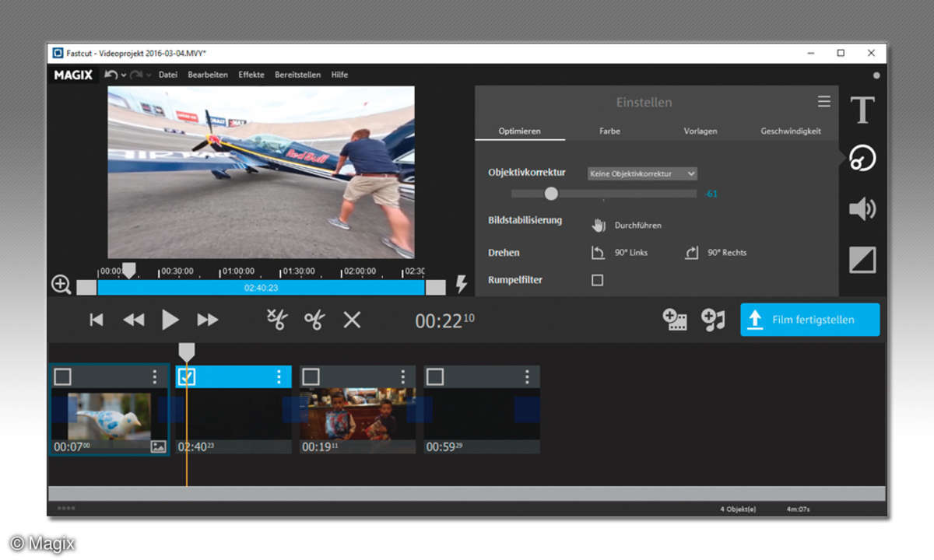Click the storyboard horizontal scrollbar
This screenshot has height=560, width=934.
coord(467,493)
